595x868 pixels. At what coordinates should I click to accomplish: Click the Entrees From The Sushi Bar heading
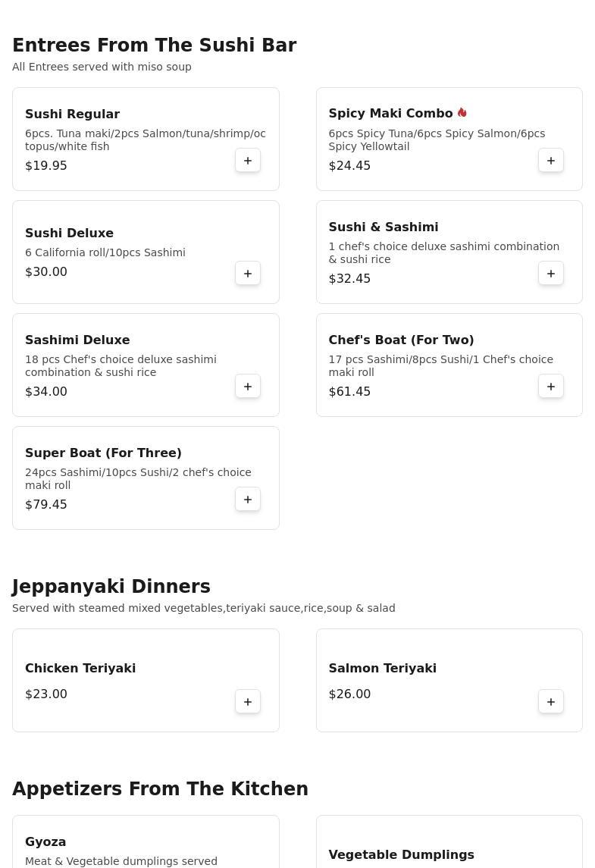[154, 45]
